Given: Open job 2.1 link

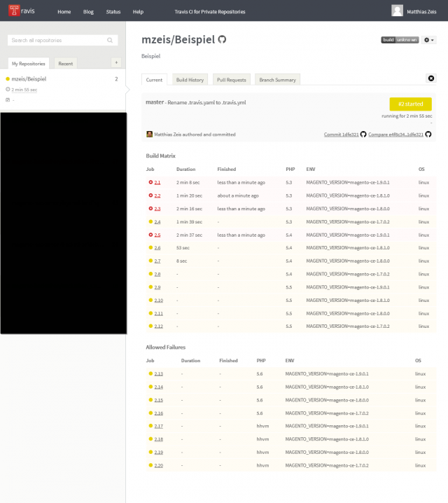Looking at the screenshot, I should coord(157,182).
